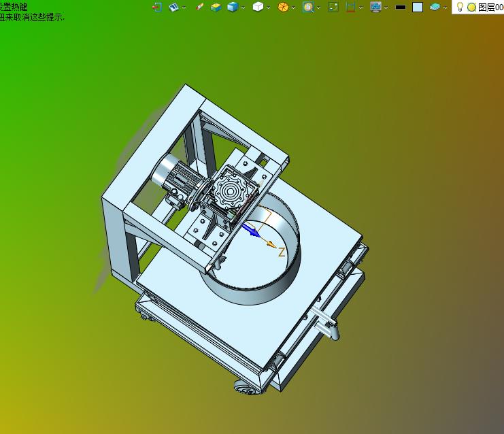
Task: Expand the dropdown beside the view orientation icon
Action: (184, 7)
